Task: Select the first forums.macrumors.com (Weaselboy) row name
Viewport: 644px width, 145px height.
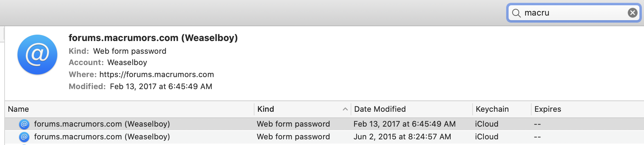Action: 102,124
